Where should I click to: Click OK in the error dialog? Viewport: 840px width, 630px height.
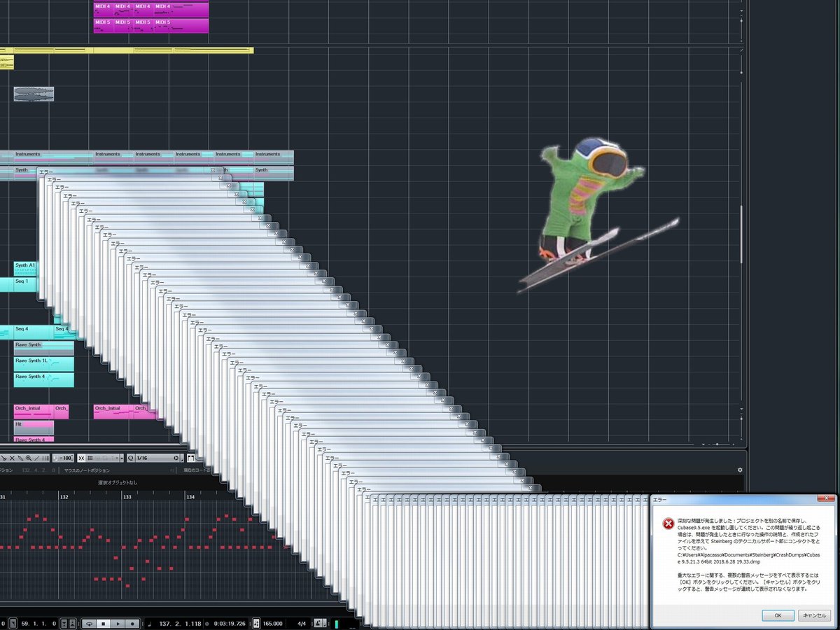[778, 616]
